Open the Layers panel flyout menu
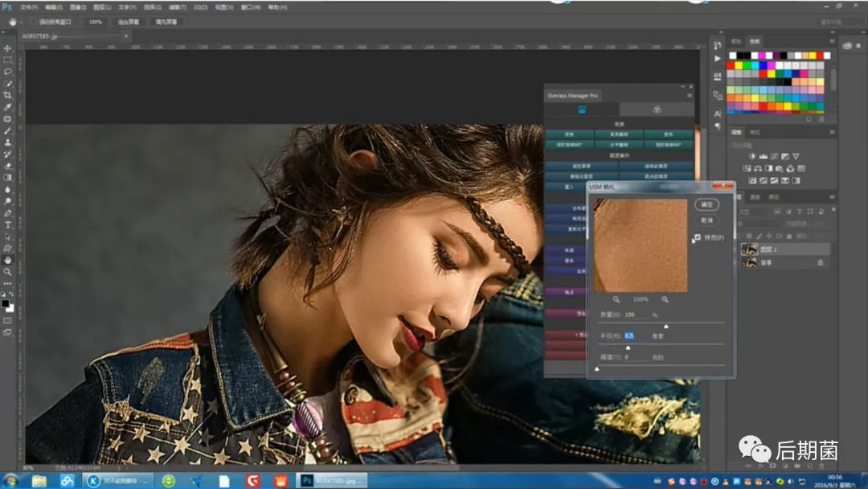The height and width of the screenshot is (489, 868). (x=832, y=197)
